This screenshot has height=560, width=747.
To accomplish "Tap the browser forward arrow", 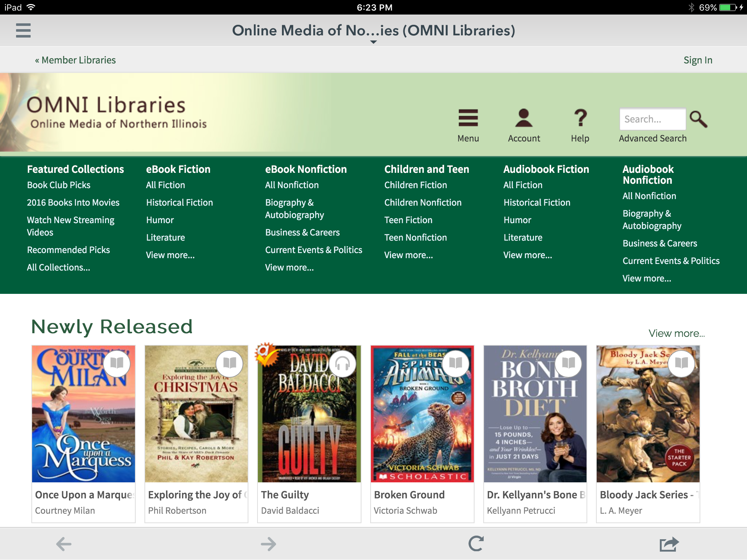I will 269,544.
